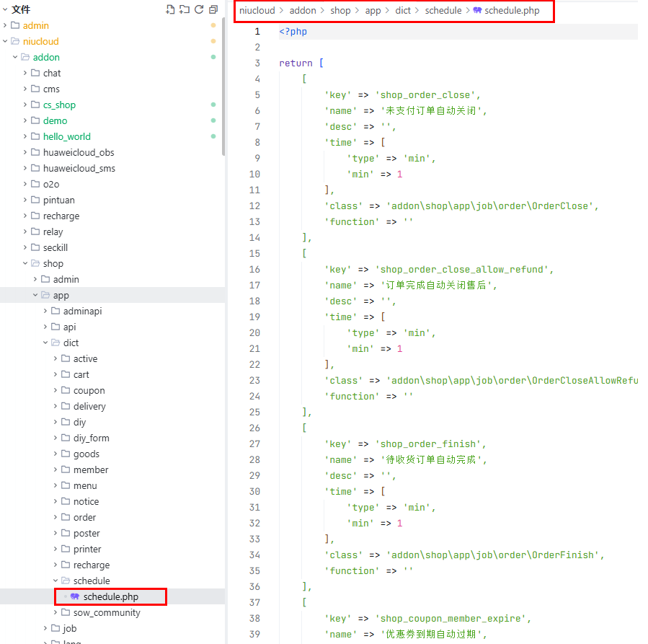
Task: Click the New File icon
Action: [170, 9]
